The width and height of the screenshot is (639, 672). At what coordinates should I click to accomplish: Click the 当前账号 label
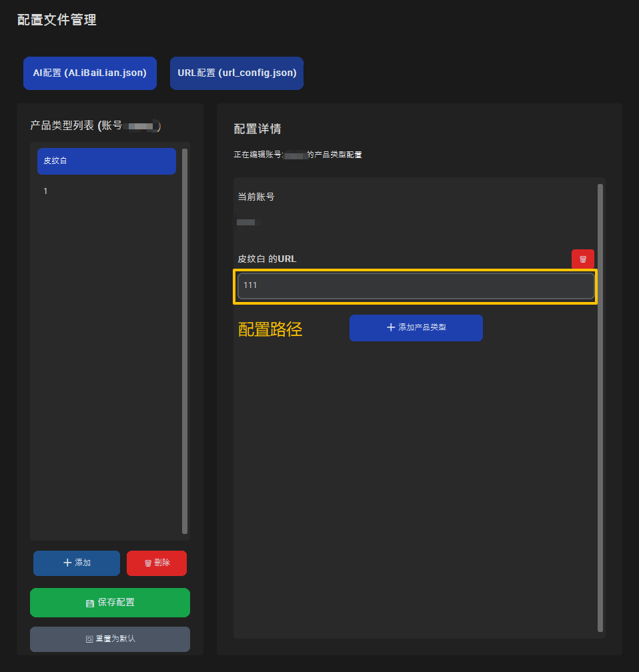click(255, 197)
